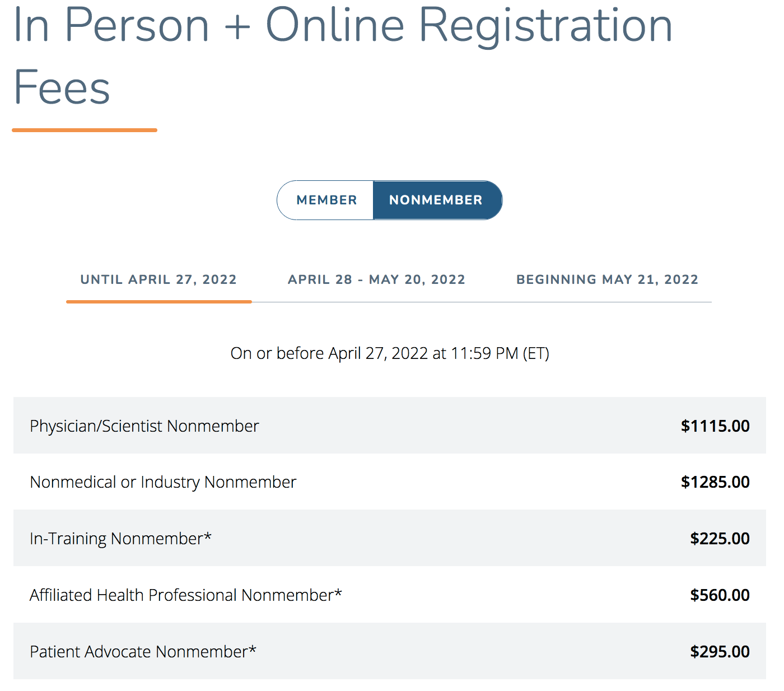The height and width of the screenshot is (691, 784).
Task: Click Affiliated Health Professional Nonmember* label
Action: [x=186, y=595]
